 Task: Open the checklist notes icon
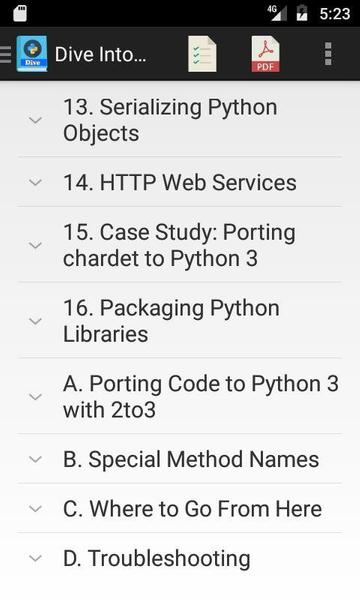[x=202, y=54]
